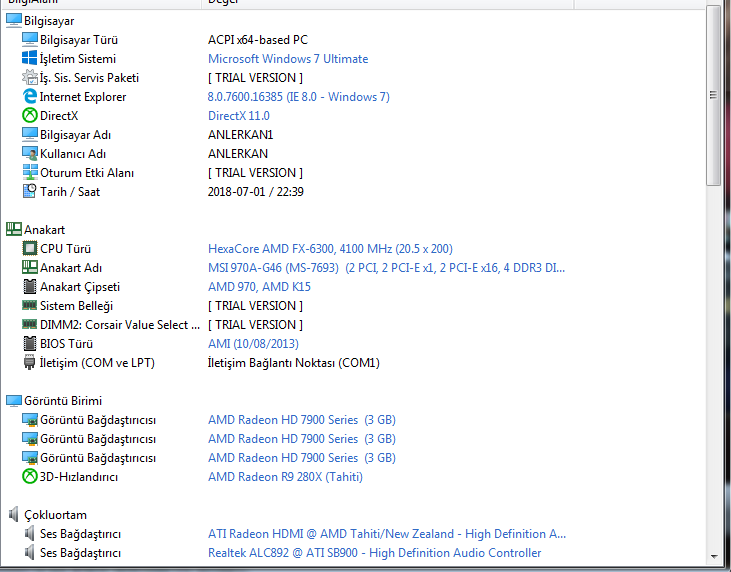Select the ANLERKAN1 computer name value
The height and width of the screenshot is (572, 731).
coord(241,135)
